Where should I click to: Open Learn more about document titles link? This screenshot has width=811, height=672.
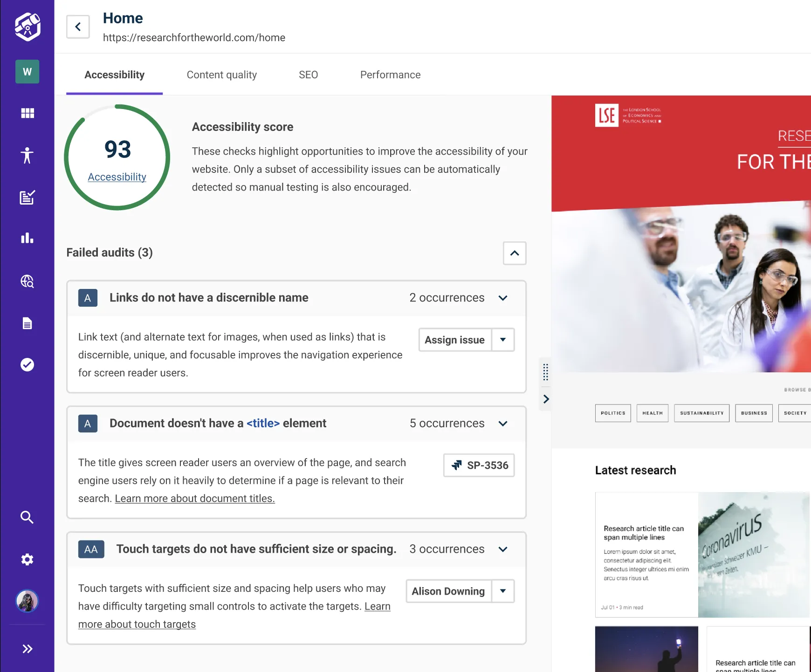coord(195,499)
